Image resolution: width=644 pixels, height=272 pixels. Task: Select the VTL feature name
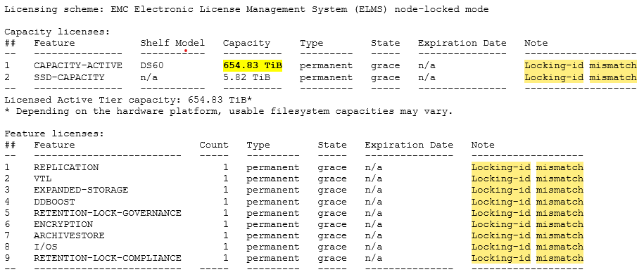43,179
